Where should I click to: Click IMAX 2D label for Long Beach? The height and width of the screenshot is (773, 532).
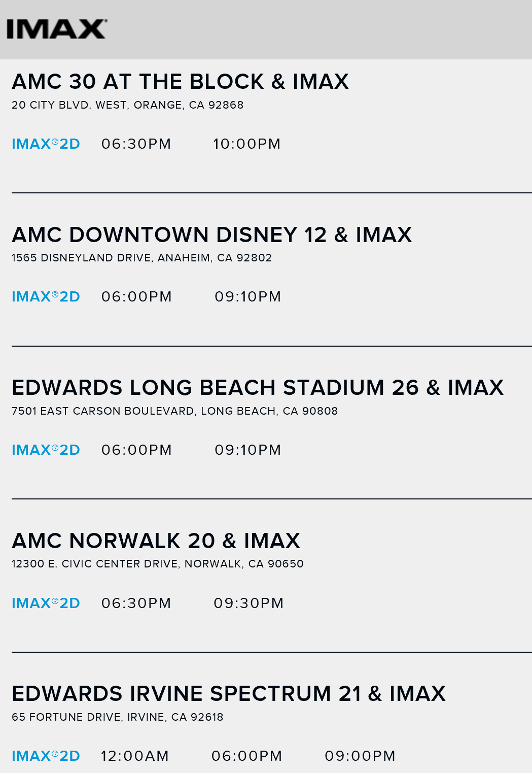pos(46,450)
